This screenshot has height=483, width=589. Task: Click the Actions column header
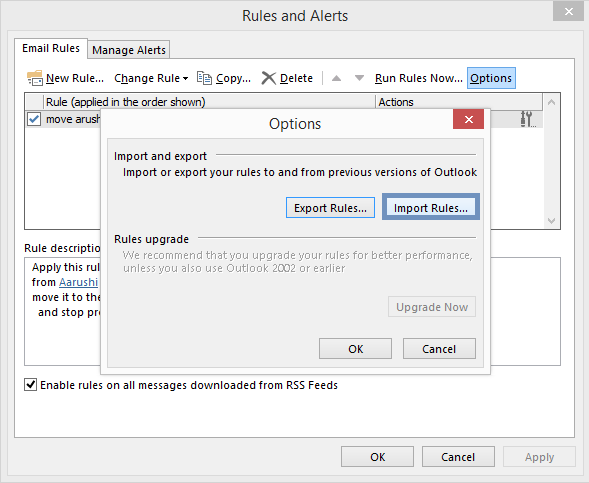(459, 102)
